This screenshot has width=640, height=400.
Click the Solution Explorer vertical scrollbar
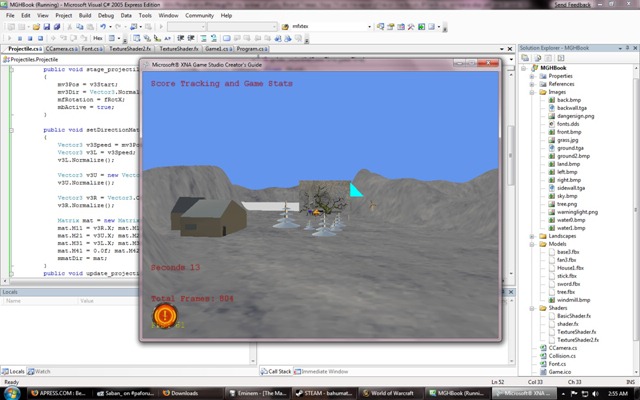click(x=636, y=220)
